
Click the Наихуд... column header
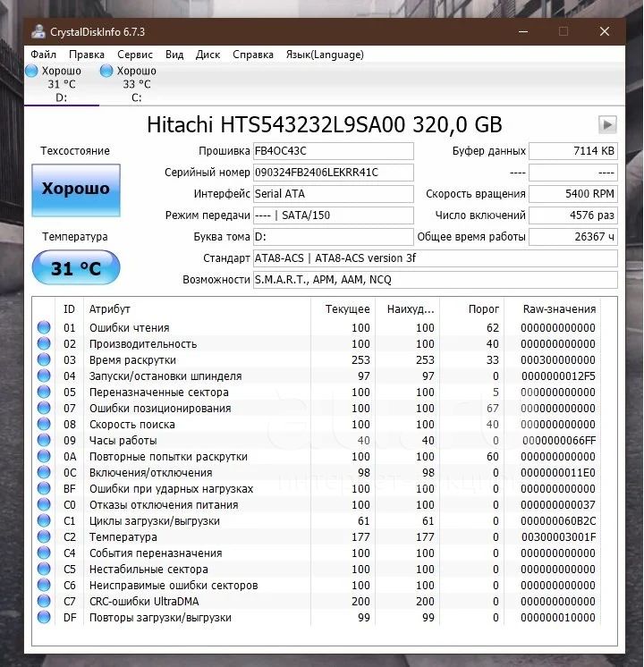pyautogui.click(x=407, y=308)
